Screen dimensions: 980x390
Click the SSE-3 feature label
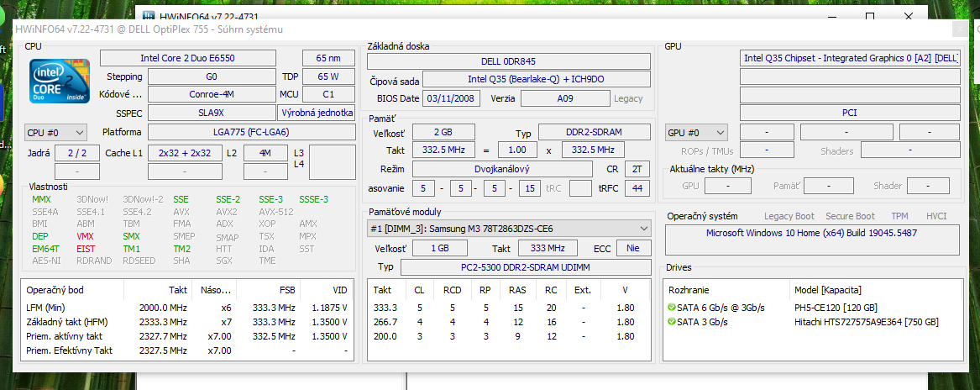(270, 199)
